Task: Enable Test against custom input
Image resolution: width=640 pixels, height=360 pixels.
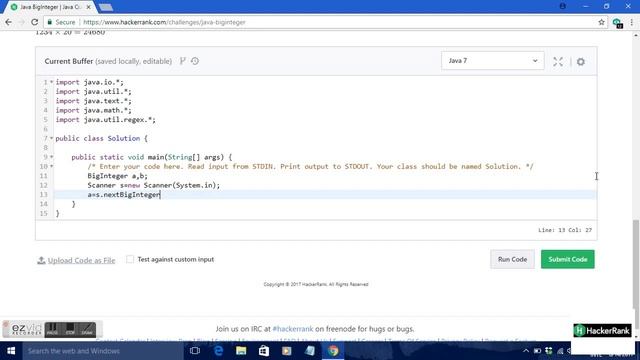Action: point(130,259)
